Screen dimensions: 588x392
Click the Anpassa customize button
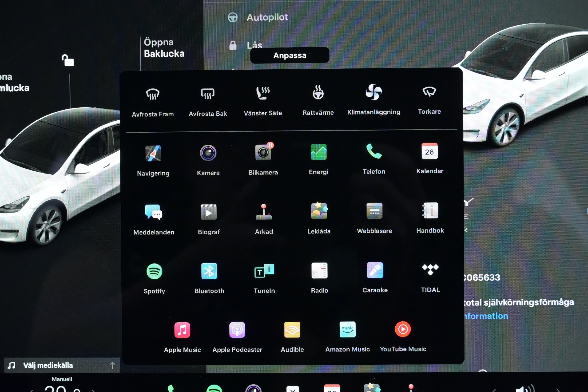tap(290, 55)
